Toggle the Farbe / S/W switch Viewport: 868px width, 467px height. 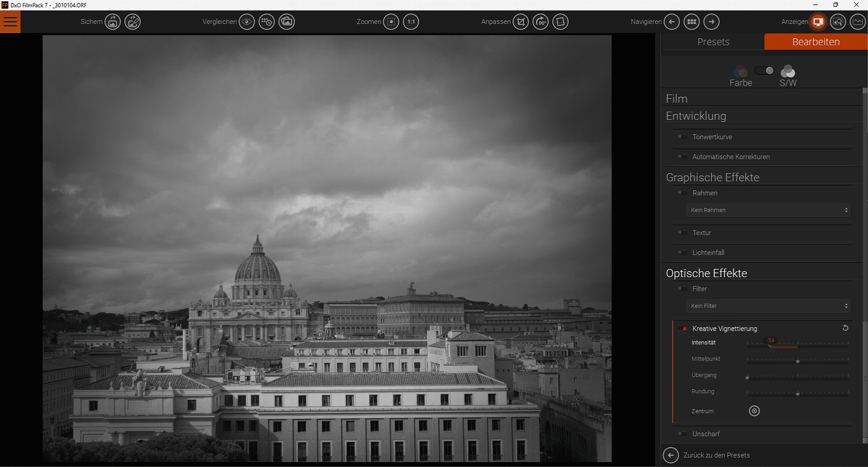[x=764, y=70]
